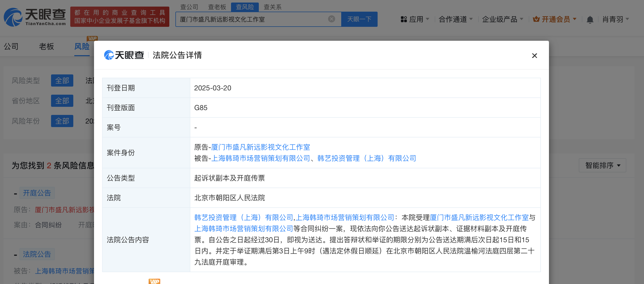Image resolution: width=644 pixels, height=284 pixels.
Task: Open the 风险 results tab
Action: point(82,46)
